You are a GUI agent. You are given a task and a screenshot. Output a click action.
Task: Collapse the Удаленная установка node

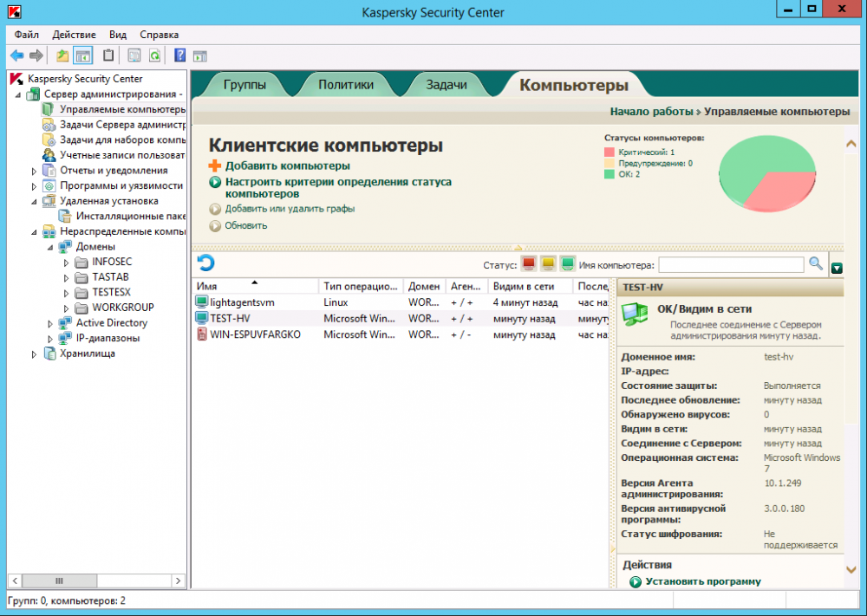(35, 202)
